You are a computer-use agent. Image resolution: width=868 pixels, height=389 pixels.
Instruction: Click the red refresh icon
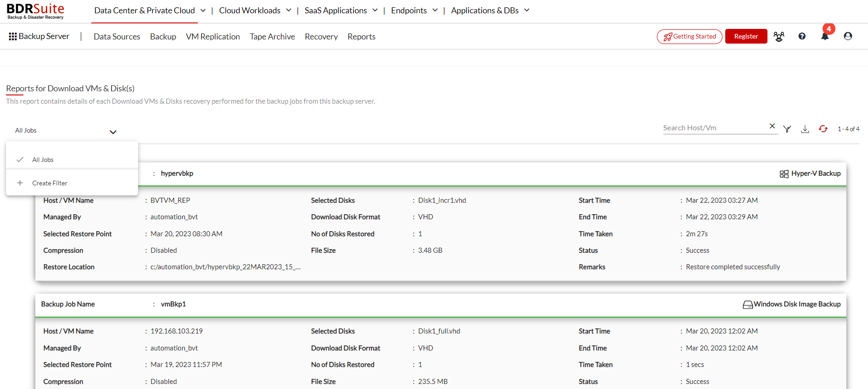click(x=823, y=129)
